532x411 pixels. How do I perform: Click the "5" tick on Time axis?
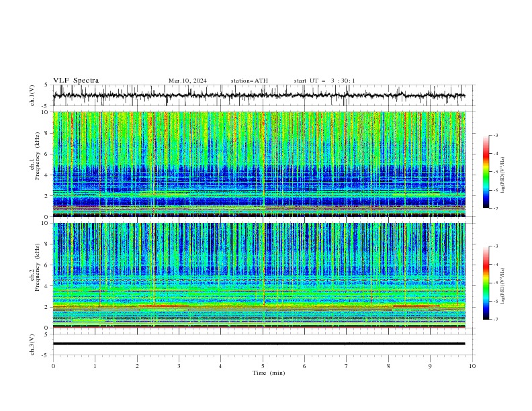point(263,366)
